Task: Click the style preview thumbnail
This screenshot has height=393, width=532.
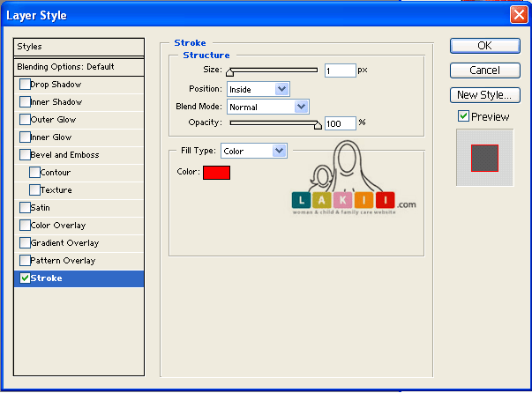Action: pos(484,158)
